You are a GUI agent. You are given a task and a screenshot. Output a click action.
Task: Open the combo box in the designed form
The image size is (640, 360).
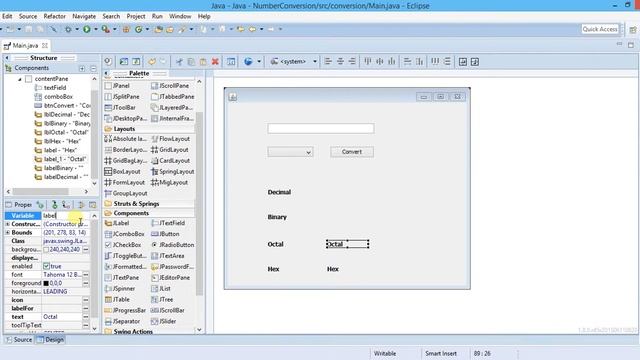click(x=290, y=152)
